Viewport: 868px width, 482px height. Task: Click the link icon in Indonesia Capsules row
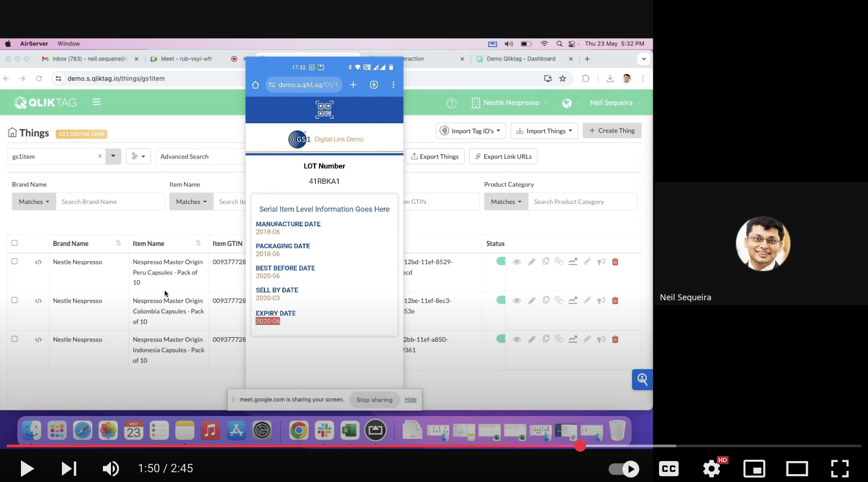click(x=587, y=339)
